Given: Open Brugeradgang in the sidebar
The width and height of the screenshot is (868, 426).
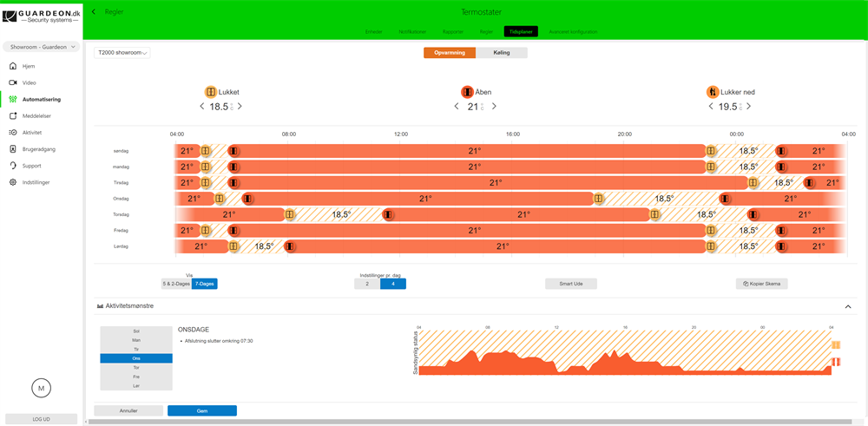Looking at the screenshot, I should point(33,149).
